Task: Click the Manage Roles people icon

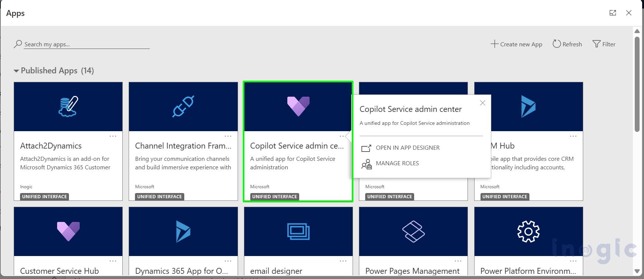Action: (366, 164)
